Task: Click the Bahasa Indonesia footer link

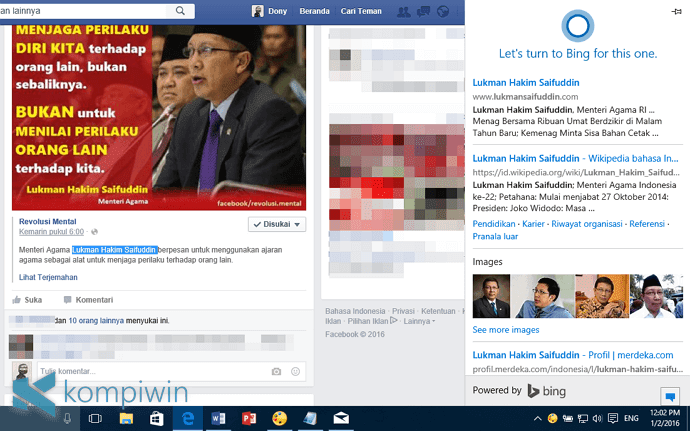Action: click(355, 311)
